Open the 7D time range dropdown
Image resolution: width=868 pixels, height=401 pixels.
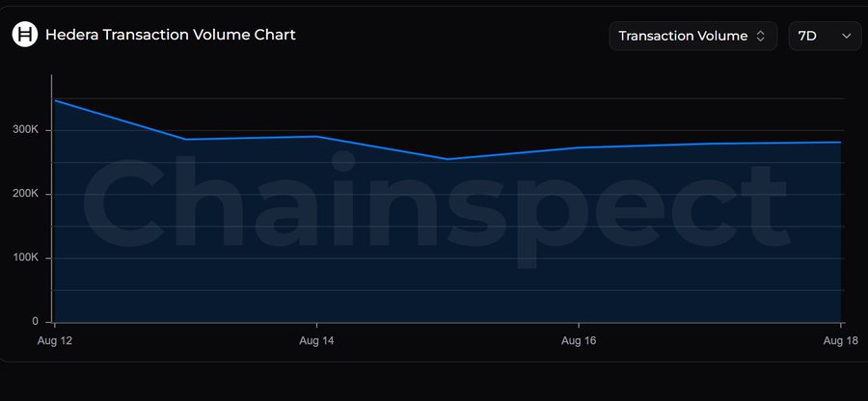825,36
